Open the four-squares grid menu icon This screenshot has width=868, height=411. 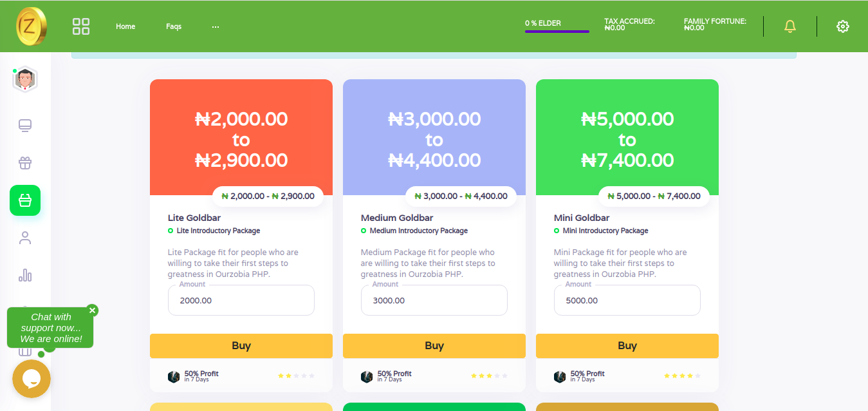point(81,26)
